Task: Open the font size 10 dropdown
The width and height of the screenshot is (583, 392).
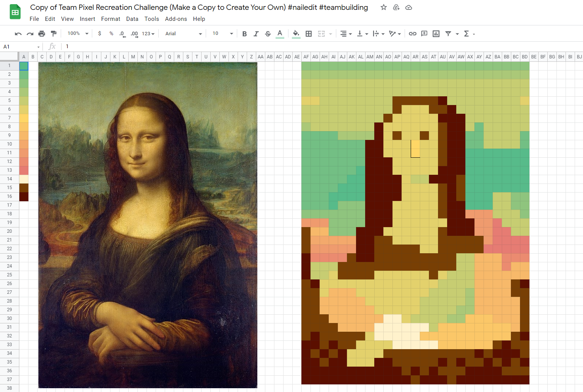Action: (x=223, y=33)
